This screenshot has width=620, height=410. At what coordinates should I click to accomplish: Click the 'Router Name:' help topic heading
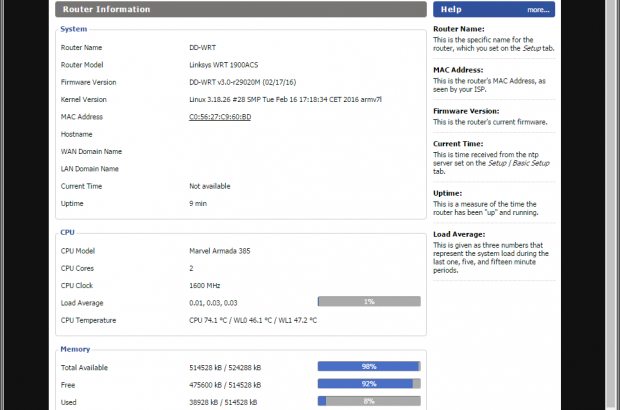click(459, 30)
